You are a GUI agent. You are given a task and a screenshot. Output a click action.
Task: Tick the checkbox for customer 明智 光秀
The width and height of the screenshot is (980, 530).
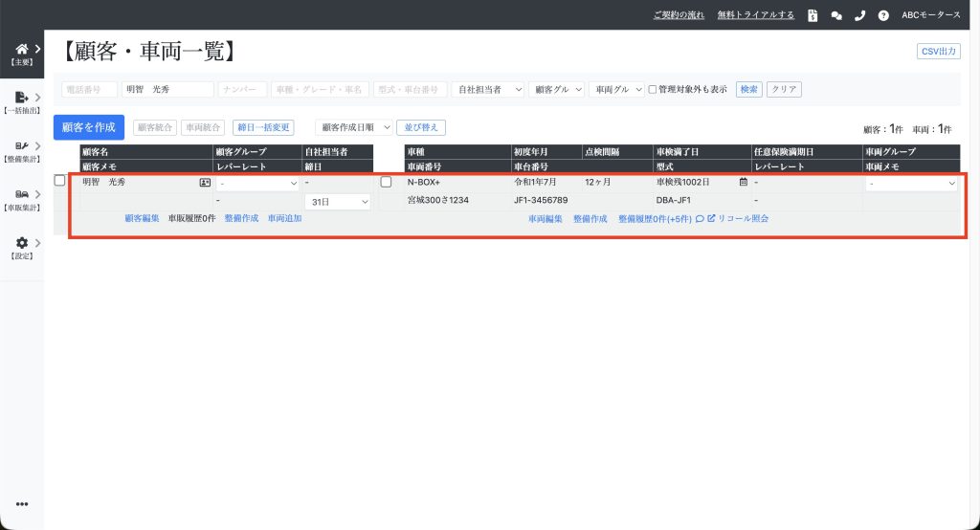pyautogui.click(x=60, y=181)
